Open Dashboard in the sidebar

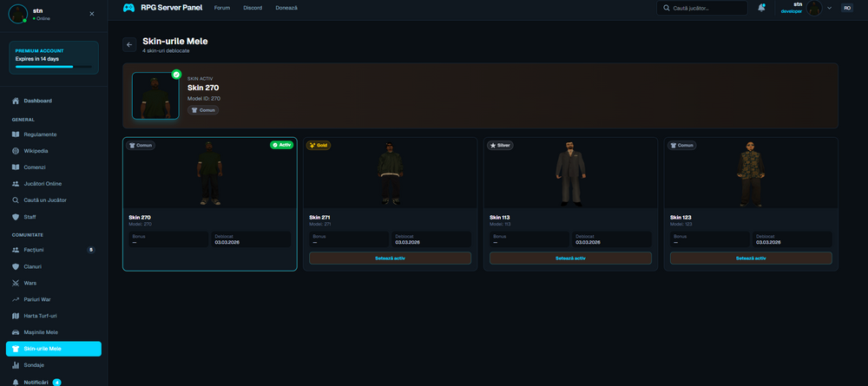[54, 101]
